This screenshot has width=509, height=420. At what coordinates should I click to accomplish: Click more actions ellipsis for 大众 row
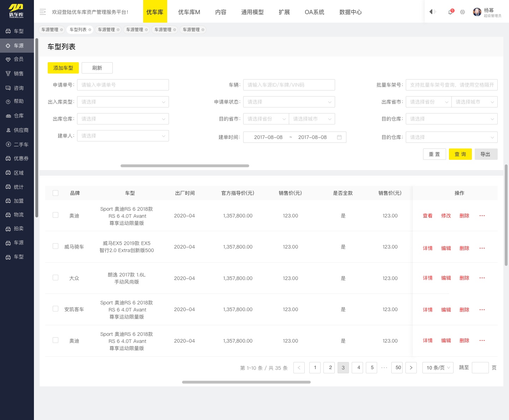coord(482,278)
